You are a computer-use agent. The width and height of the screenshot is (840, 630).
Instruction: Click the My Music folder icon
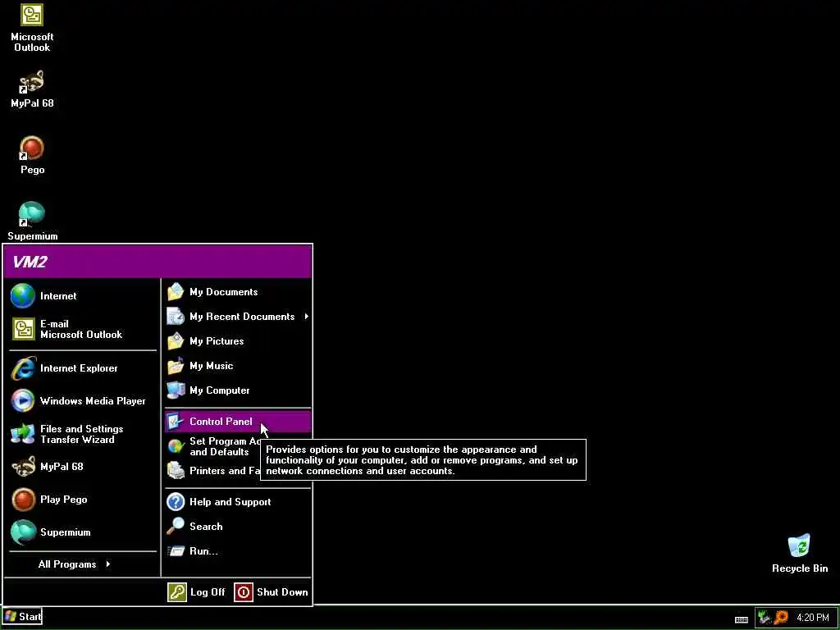coord(176,366)
